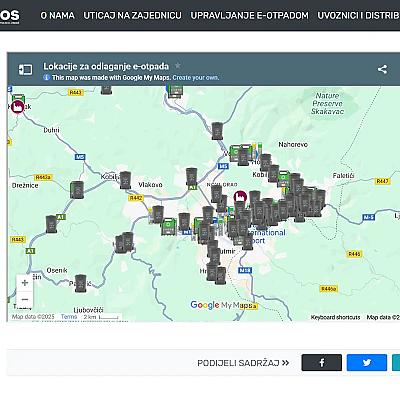Select the bin marker above Novi Grad label
This screenshot has width=400, height=400.
[192, 177]
